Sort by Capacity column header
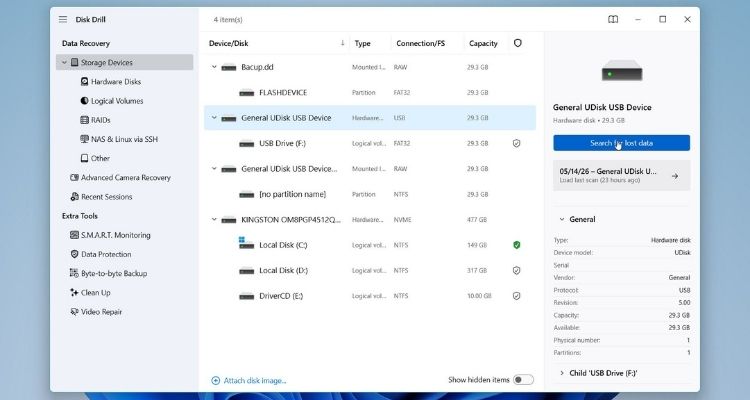750x400 pixels. (483, 44)
